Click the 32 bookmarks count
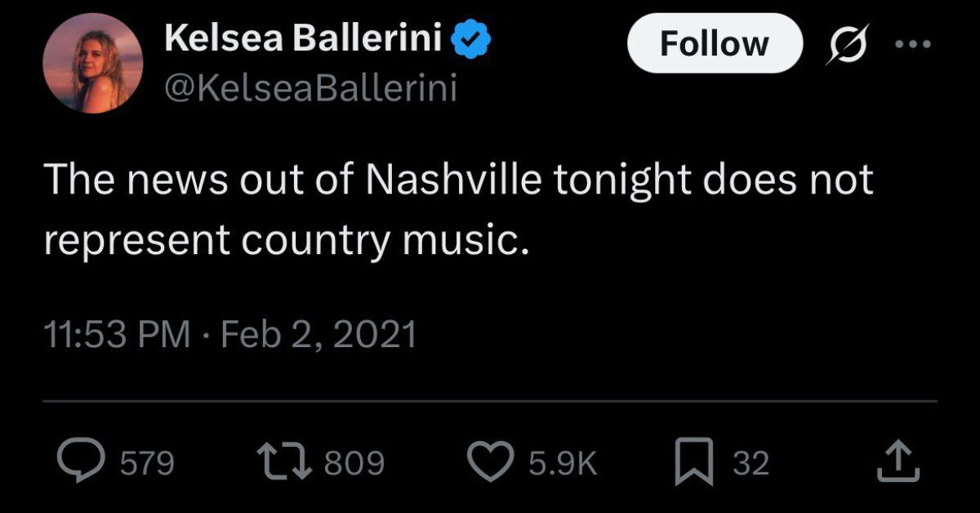The height and width of the screenshot is (513, 980). 751,463
